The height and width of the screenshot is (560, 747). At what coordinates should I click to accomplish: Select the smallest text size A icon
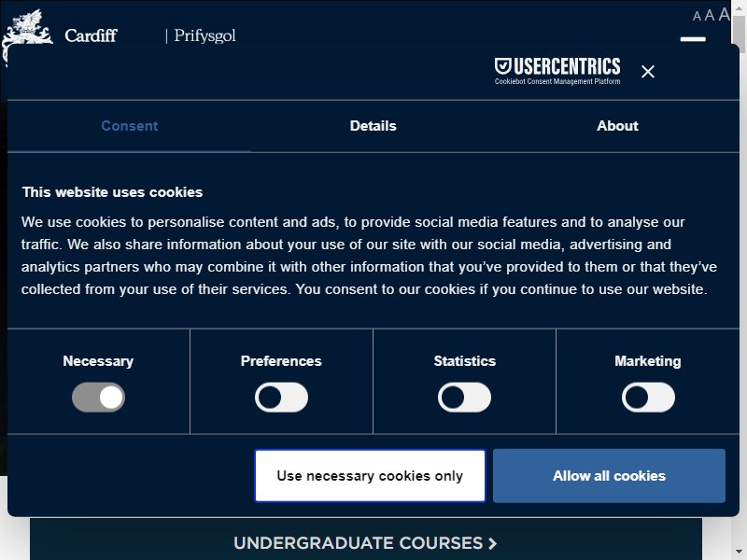[x=697, y=16]
